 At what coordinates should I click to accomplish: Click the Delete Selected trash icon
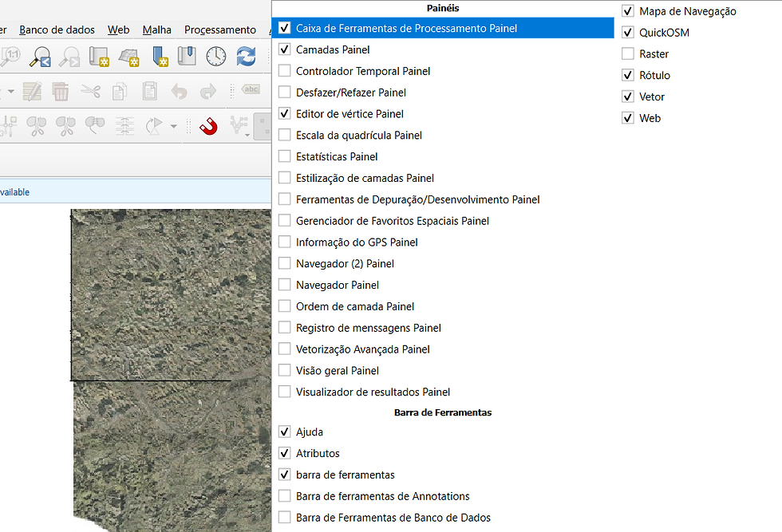61,91
